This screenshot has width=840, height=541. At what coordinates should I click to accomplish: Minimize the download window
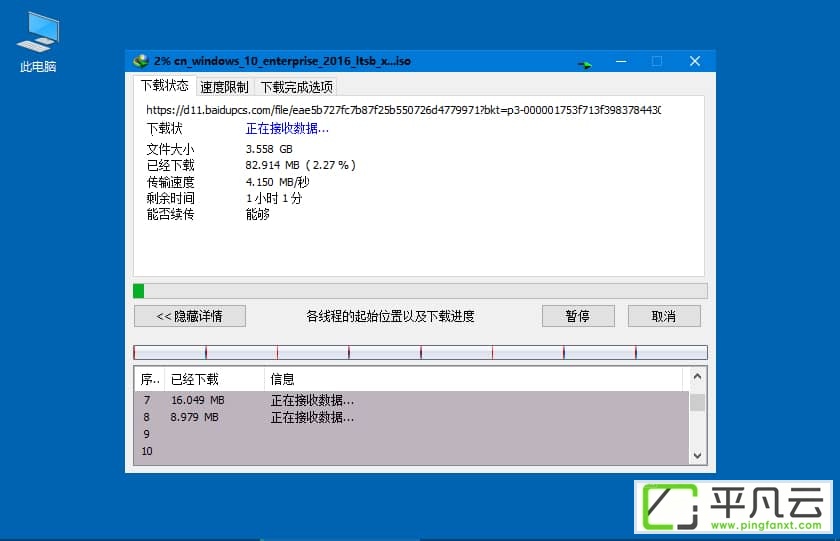(x=621, y=62)
